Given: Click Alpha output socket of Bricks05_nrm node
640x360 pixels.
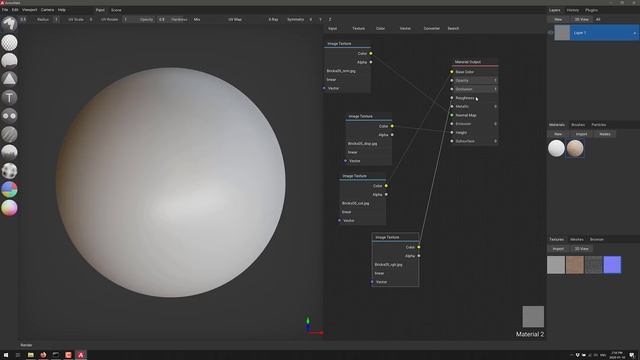Looking at the screenshot, I should (371, 62).
